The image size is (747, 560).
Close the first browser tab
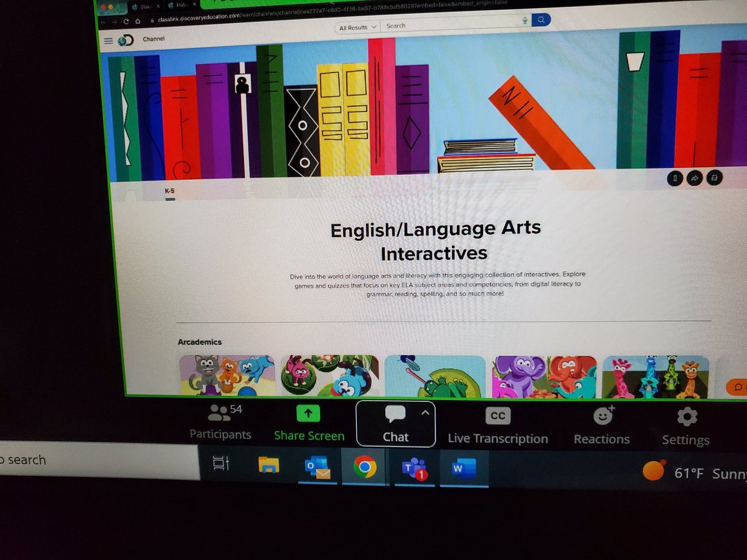pos(157,6)
